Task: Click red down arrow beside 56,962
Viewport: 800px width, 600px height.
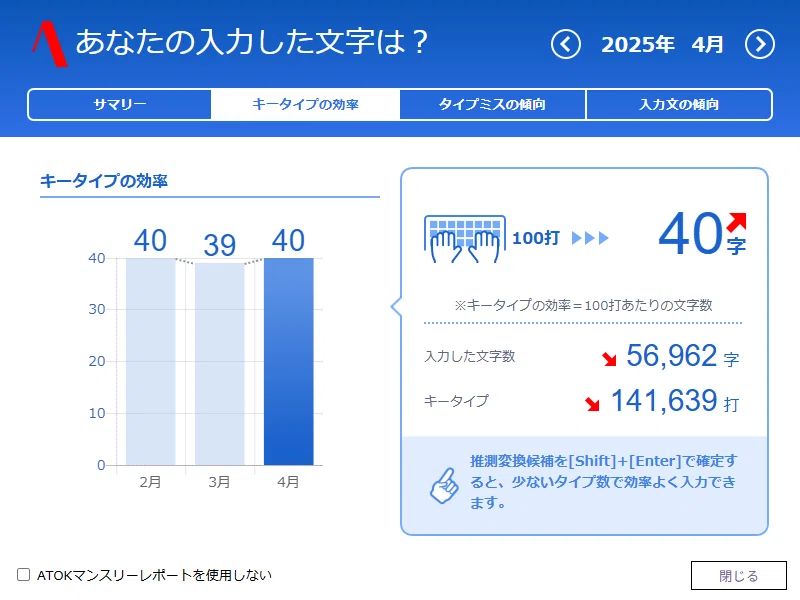Action: pos(609,359)
